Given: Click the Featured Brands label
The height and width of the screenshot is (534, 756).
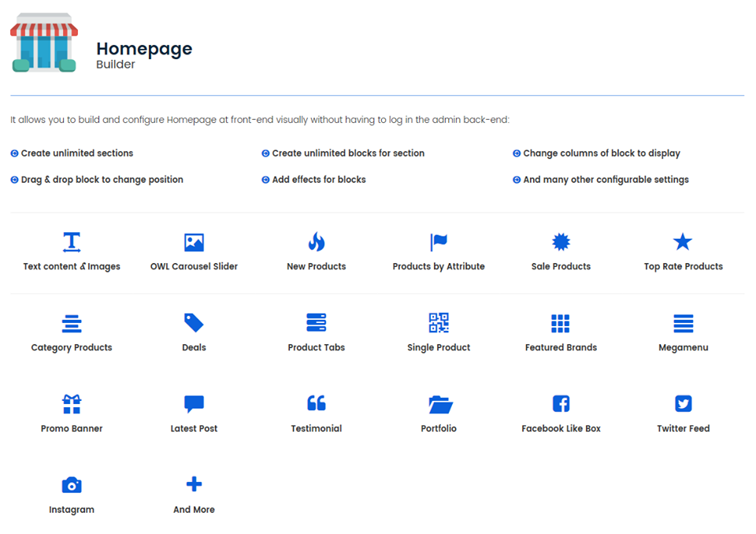Looking at the screenshot, I should (561, 347).
